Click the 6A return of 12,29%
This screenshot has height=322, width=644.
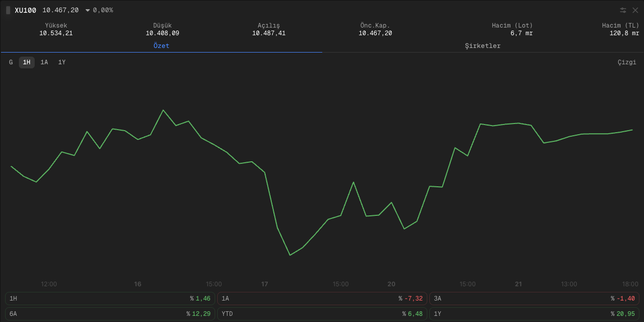[109, 314]
